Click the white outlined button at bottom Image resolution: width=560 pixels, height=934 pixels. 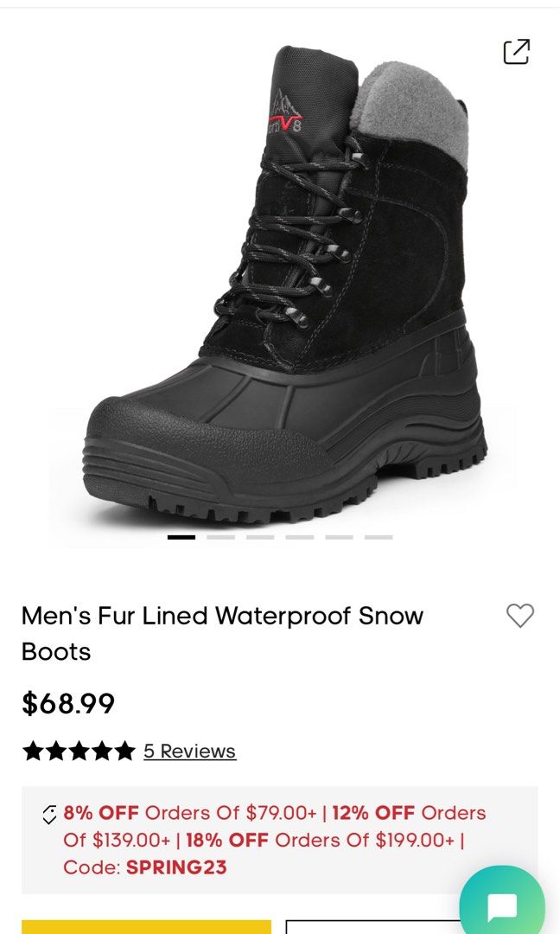(x=373, y=927)
